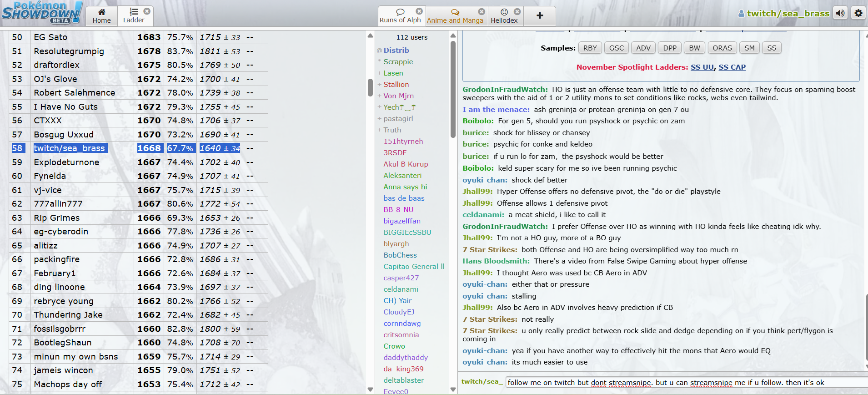Viewport: 868px width, 395px height.
Task: Open the gear options menu
Action: click(858, 13)
